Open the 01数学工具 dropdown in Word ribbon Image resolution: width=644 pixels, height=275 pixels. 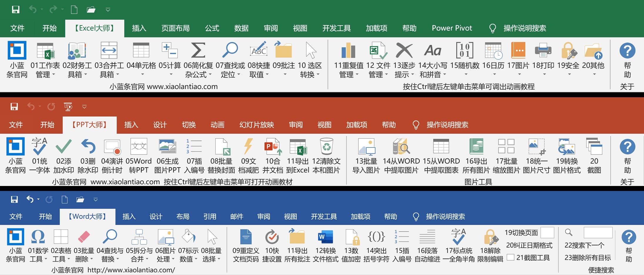coord(46,259)
